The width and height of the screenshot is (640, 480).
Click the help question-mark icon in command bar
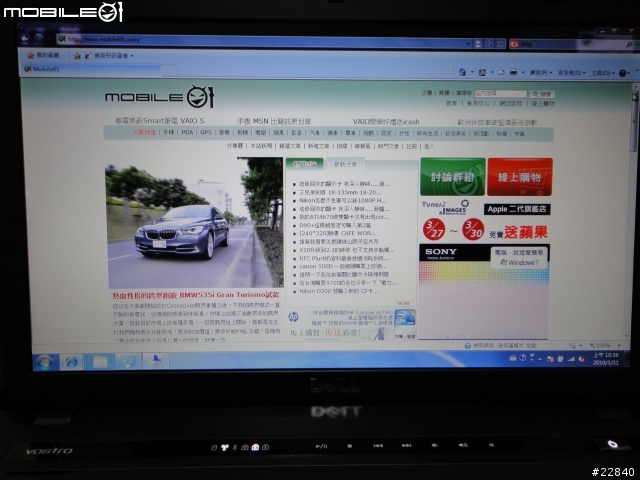(x=622, y=73)
